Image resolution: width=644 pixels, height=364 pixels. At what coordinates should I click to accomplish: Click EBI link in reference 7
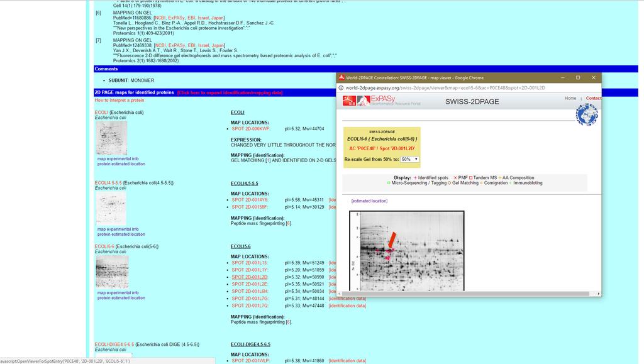click(x=192, y=45)
